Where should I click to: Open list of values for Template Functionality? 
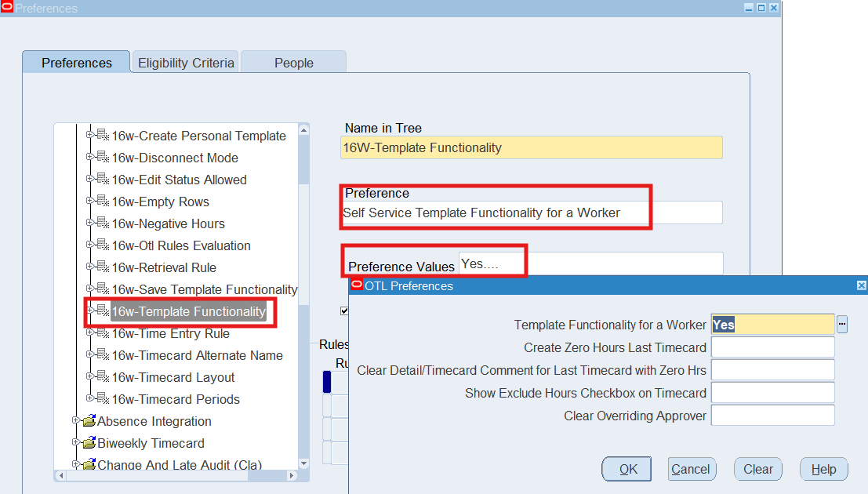[842, 325]
